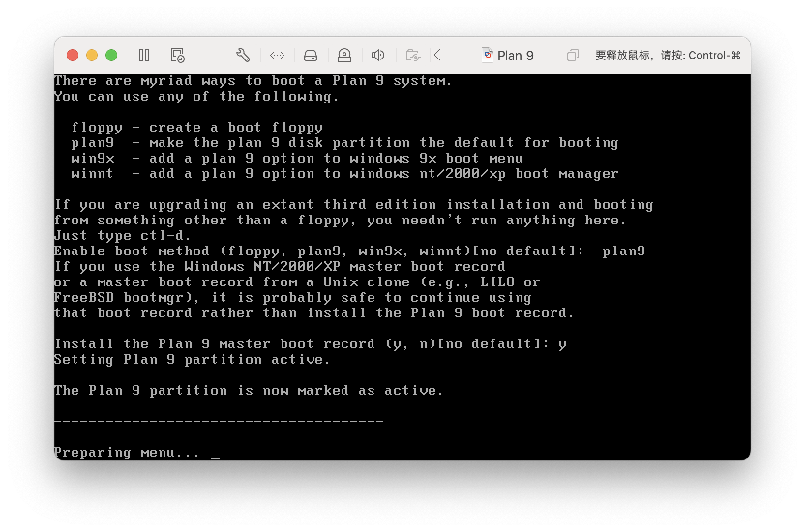
Task: Click the Plan 9 window title
Action: click(515, 56)
